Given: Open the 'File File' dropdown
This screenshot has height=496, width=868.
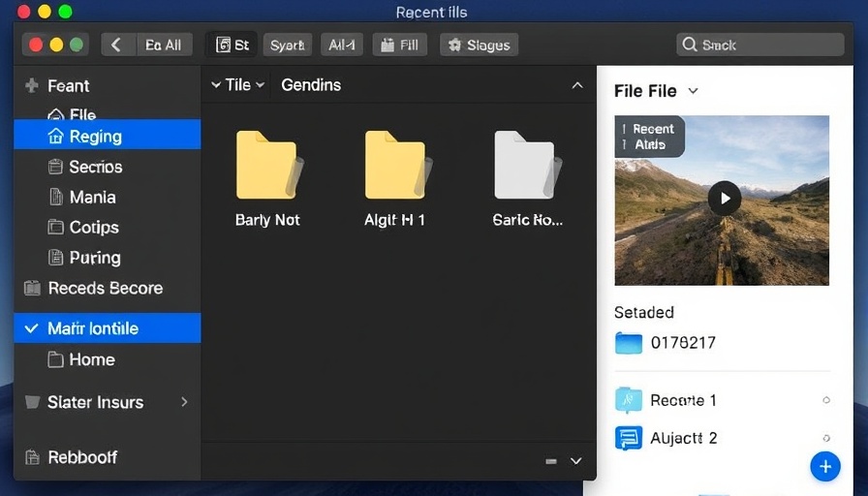Looking at the screenshot, I should [656, 91].
